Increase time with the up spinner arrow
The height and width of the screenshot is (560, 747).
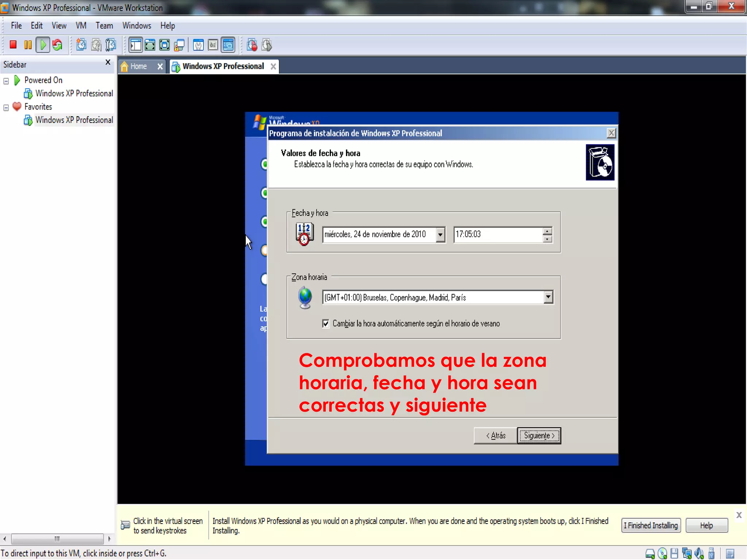pos(547,231)
